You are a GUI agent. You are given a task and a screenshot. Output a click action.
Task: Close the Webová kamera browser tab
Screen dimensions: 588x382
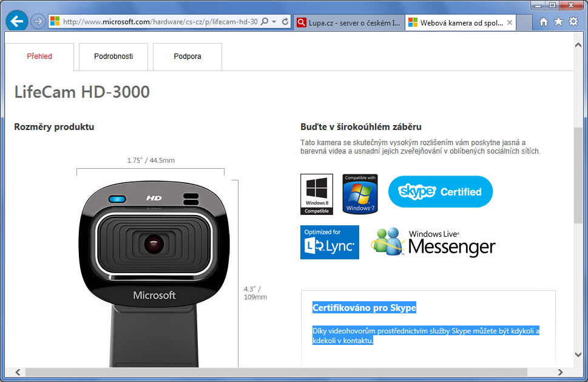510,22
